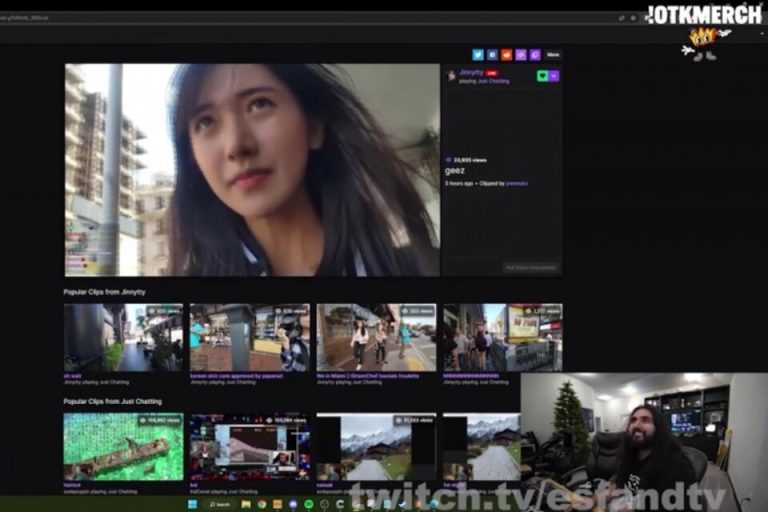Click the Windows taskbar Search box
The width and height of the screenshot is (768, 512).
pyautogui.click(x=219, y=504)
